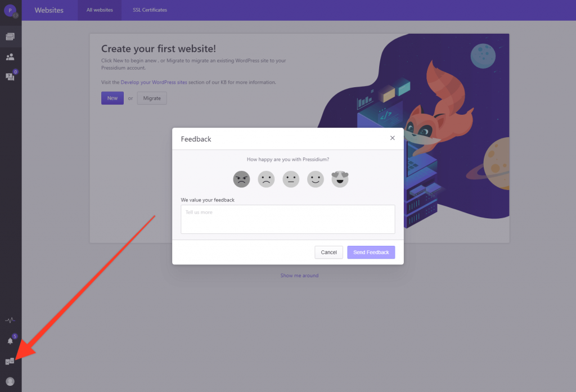Switch to the SSL Certificates tab
576x392 pixels.
tap(150, 10)
